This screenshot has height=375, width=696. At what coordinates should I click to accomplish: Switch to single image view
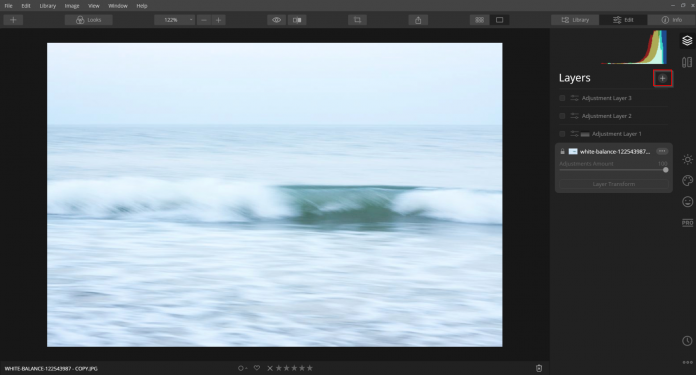click(499, 20)
